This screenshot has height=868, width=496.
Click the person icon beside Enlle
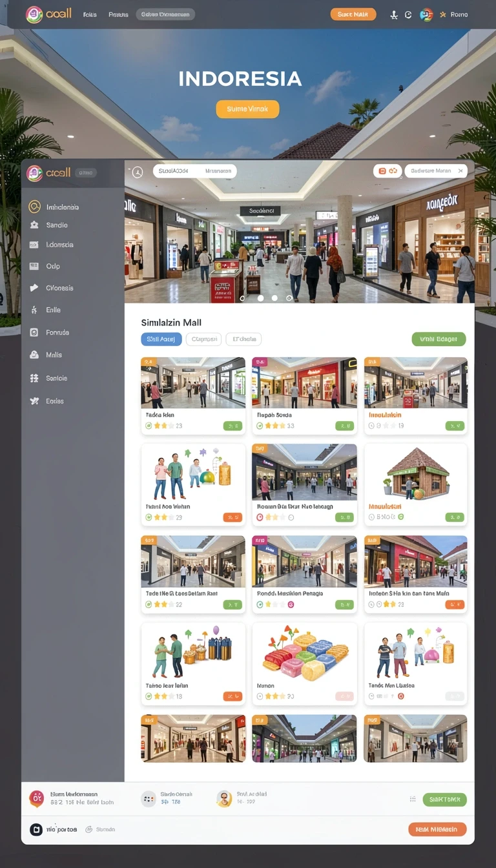34,310
